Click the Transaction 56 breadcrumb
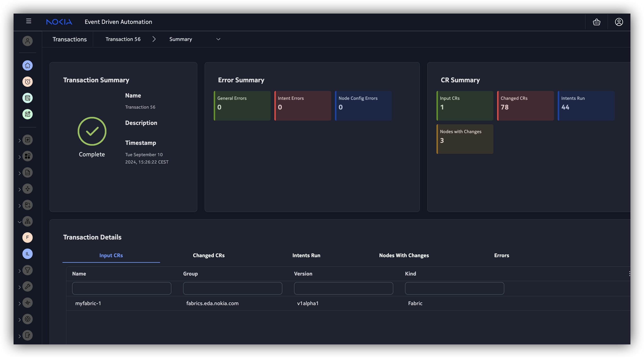 click(x=123, y=39)
